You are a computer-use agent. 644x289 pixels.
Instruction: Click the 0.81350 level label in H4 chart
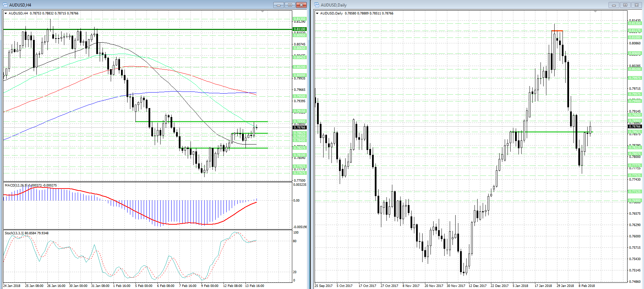click(x=299, y=19)
